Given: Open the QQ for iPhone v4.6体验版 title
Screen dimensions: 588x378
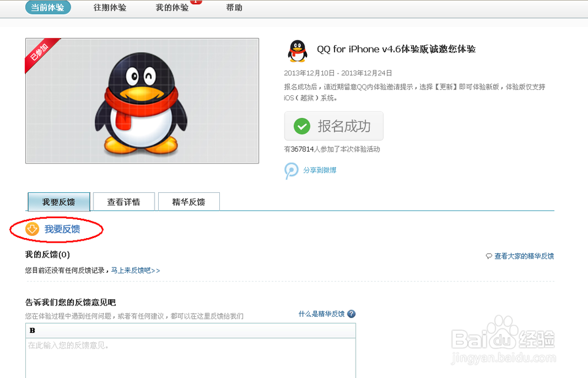Looking at the screenshot, I should pos(396,49).
